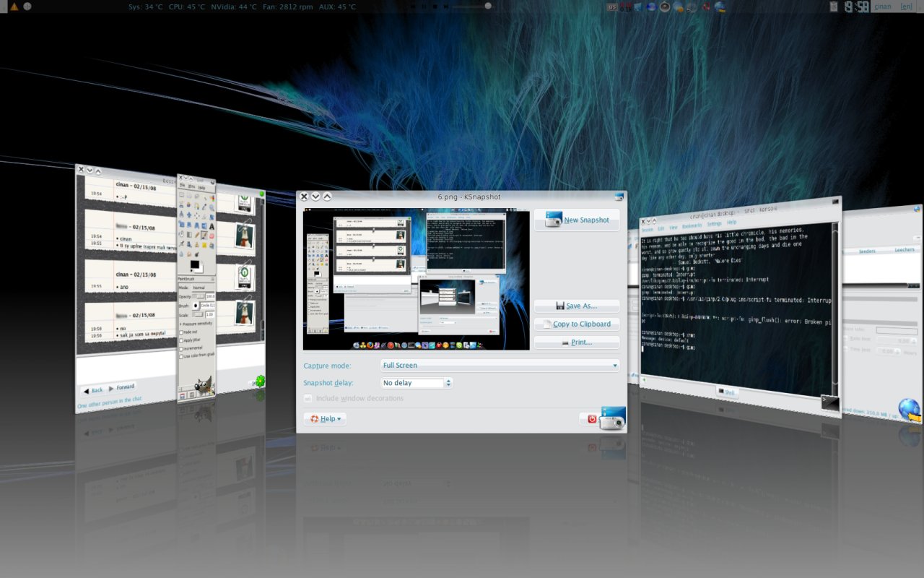Click the KSnapshot camera icon at bottom right
This screenshot has width=924, height=578.
pyautogui.click(x=612, y=417)
